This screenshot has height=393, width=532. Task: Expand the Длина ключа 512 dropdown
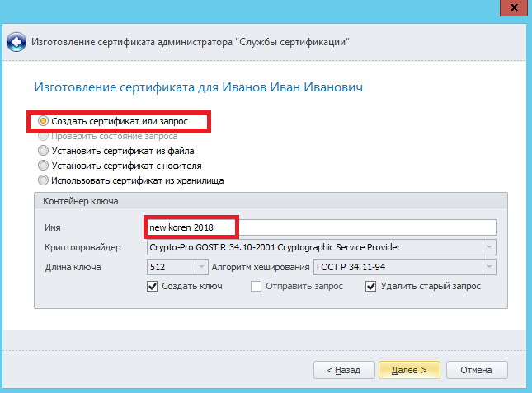[x=201, y=267]
